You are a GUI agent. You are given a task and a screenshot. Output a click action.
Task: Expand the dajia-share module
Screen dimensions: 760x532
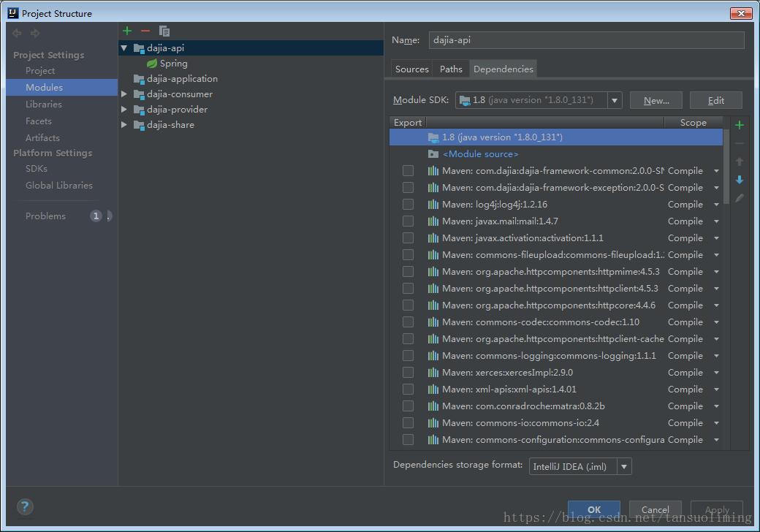(124, 125)
